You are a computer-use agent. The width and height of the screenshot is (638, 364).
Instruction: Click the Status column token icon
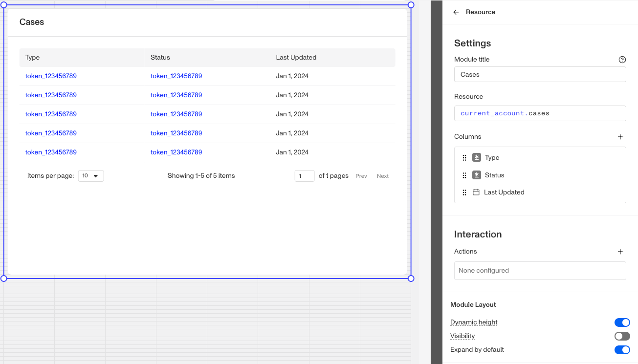pyautogui.click(x=477, y=175)
